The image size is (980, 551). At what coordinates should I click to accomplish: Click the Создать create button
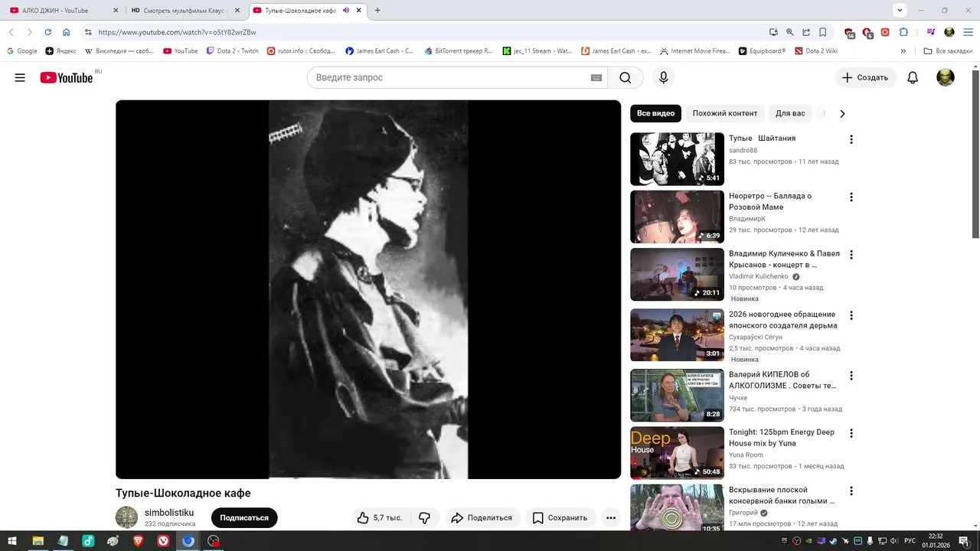click(x=866, y=77)
